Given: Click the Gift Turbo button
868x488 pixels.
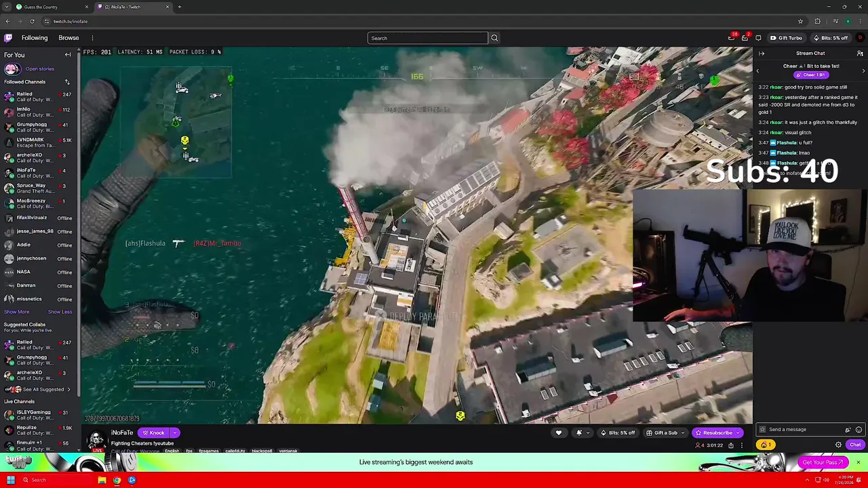Looking at the screenshot, I should [x=787, y=38].
